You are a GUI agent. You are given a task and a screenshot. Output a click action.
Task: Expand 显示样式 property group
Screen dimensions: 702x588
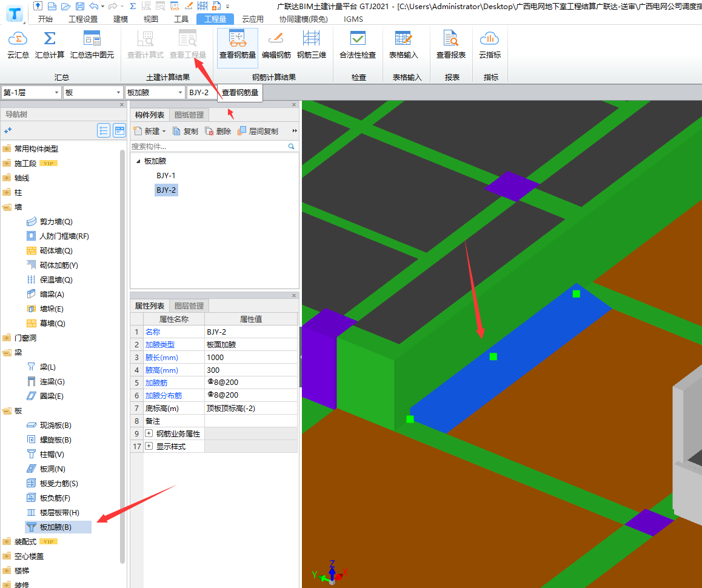coord(149,447)
